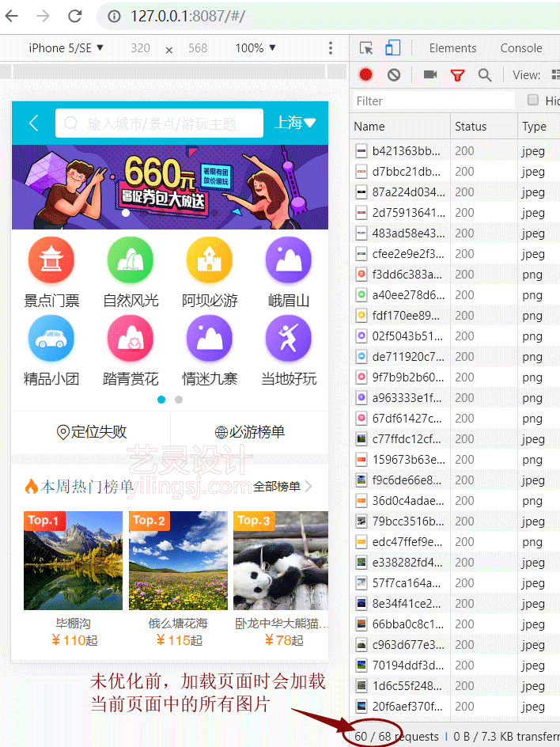Click the 定位失败 location button
Image resolution: width=560 pixels, height=747 pixels.
[x=92, y=431]
